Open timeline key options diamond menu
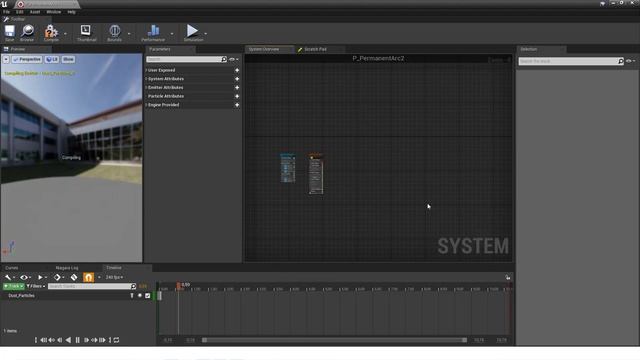Viewport: 640px width, 360px height. tap(59, 278)
